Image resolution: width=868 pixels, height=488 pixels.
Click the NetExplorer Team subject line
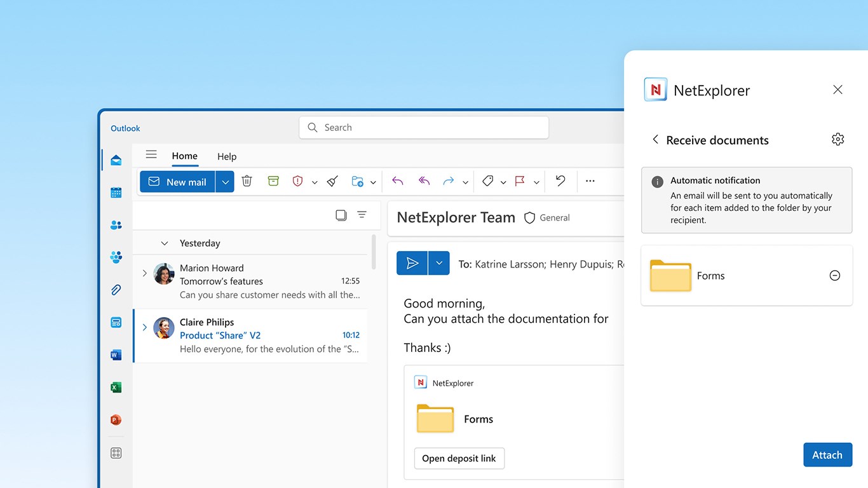[456, 217]
